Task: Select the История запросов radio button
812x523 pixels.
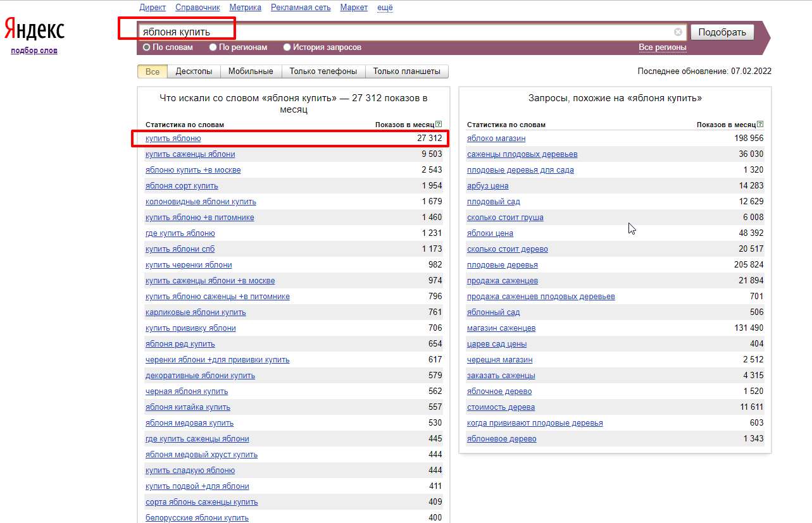Action: (x=287, y=47)
